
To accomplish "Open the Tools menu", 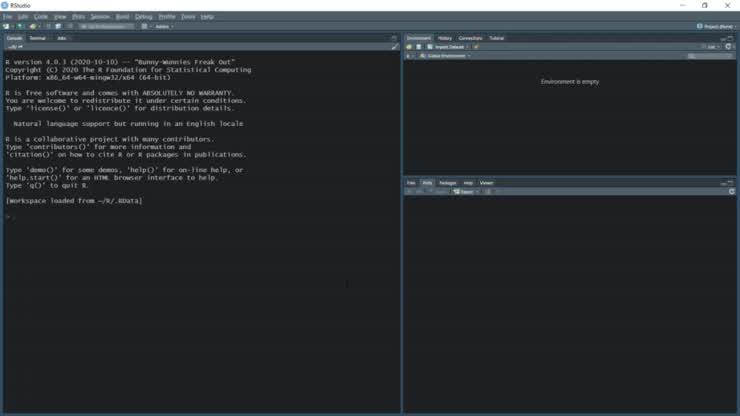I will point(188,17).
